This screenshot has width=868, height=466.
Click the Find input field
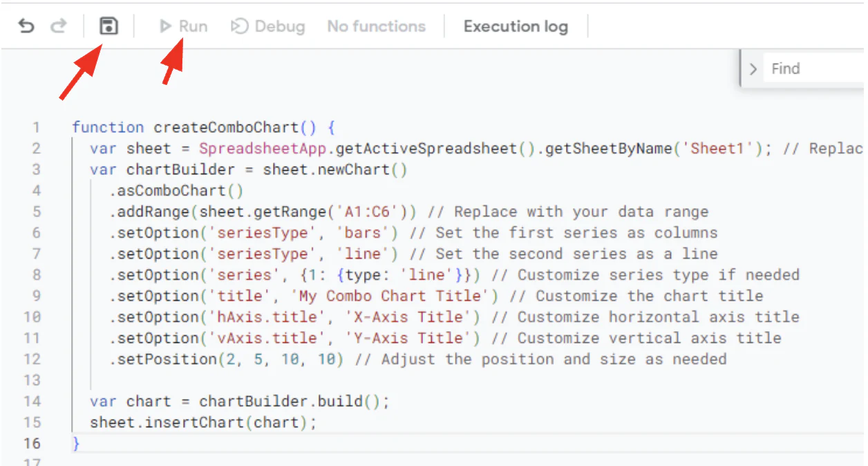click(815, 68)
